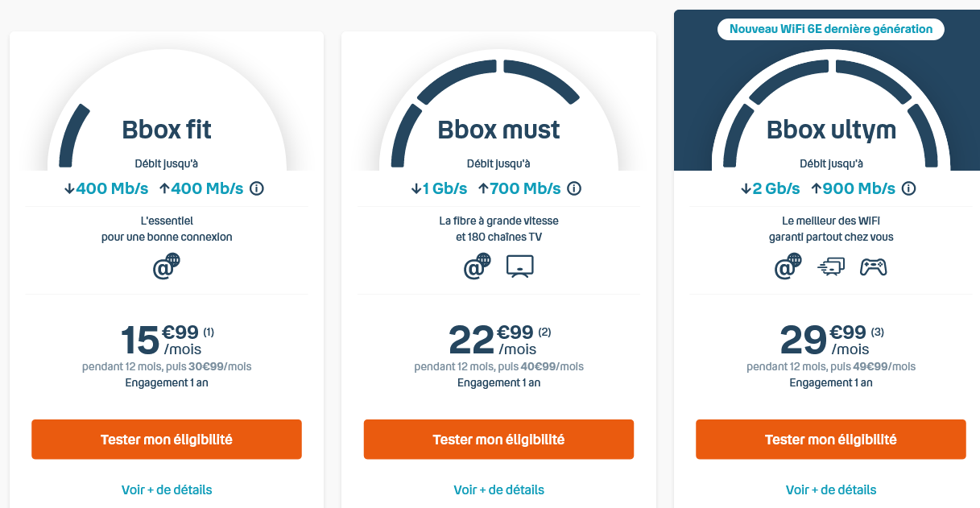
Task: Test eligibility for the Bbox fit offer
Action: click(167, 440)
